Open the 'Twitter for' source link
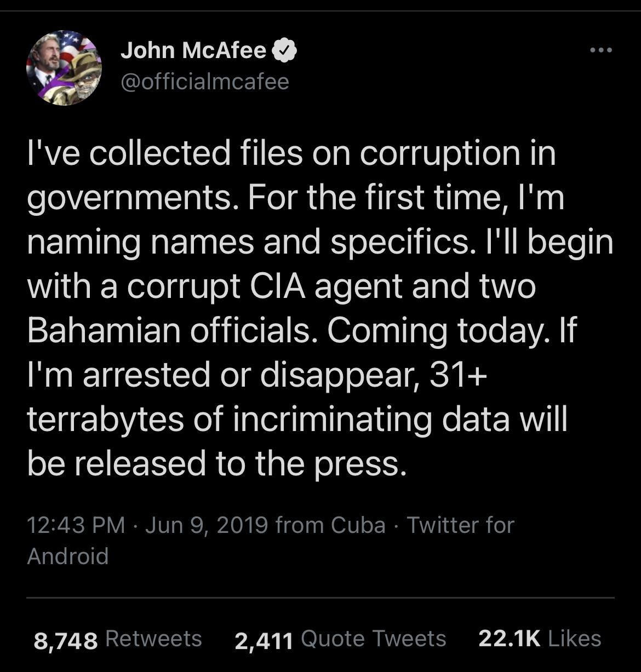The width and height of the screenshot is (641, 672). coord(460,525)
